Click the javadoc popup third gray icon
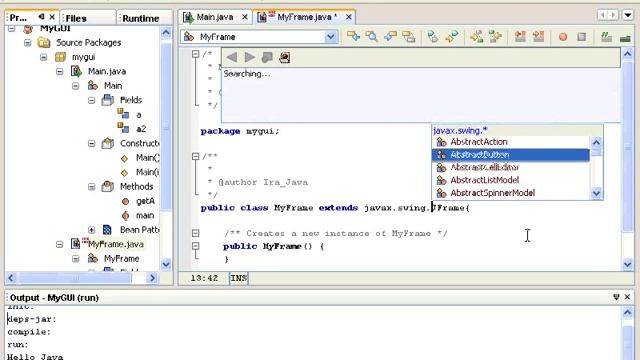 pyautogui.click(x=267, y=57)
